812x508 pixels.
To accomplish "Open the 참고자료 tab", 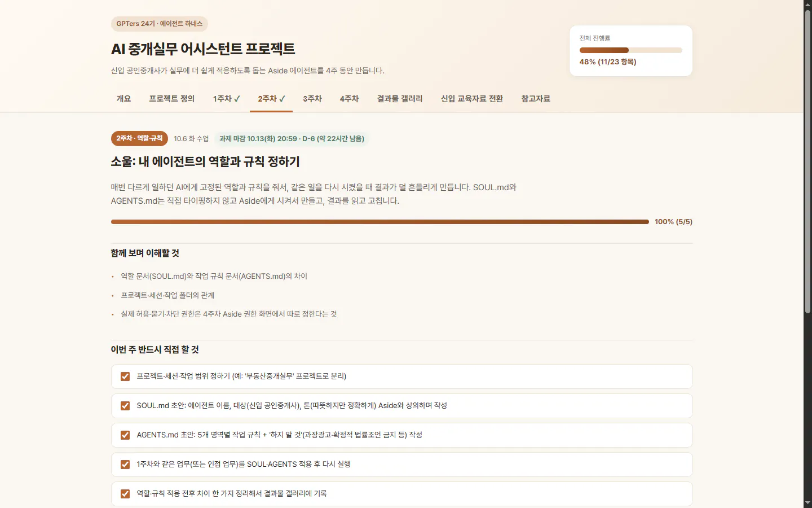I will click(x=536, y=99).
